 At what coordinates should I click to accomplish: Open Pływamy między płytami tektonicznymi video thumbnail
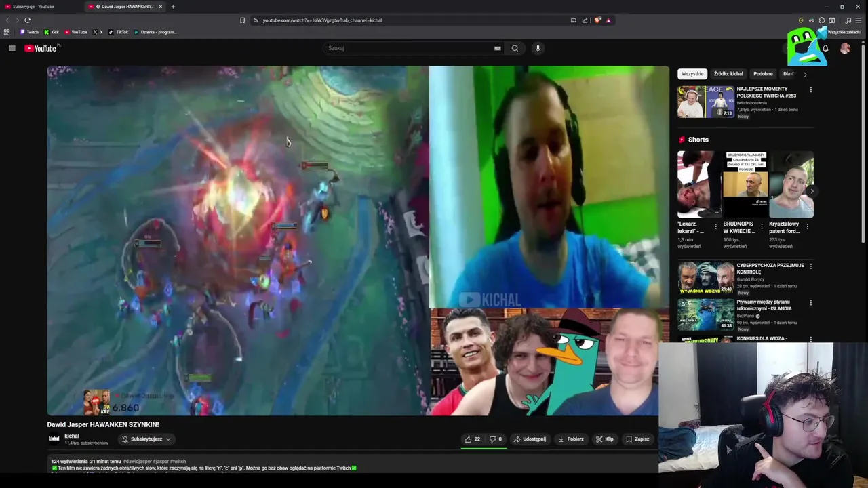706,314
